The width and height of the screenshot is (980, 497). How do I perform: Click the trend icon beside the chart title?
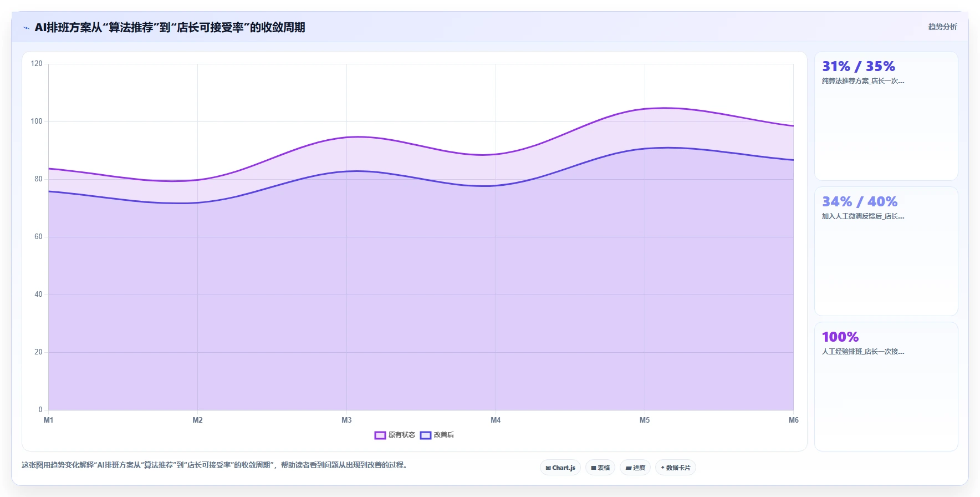click(26, 28)
